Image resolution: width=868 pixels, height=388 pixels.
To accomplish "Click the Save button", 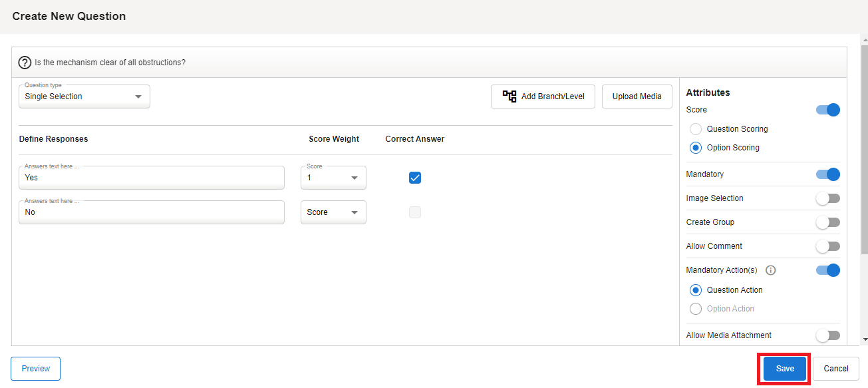I will (785, 369).
